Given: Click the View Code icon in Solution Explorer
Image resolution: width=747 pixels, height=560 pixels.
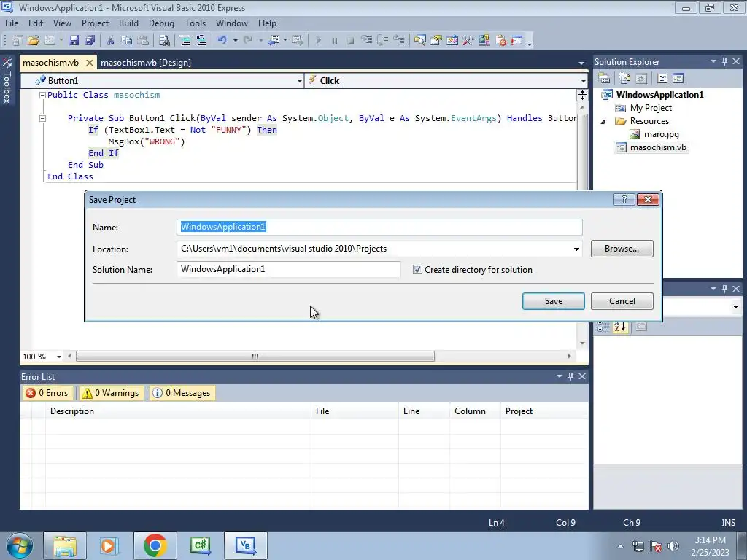Looking at the screenshot, I should (x=662, y=78).
